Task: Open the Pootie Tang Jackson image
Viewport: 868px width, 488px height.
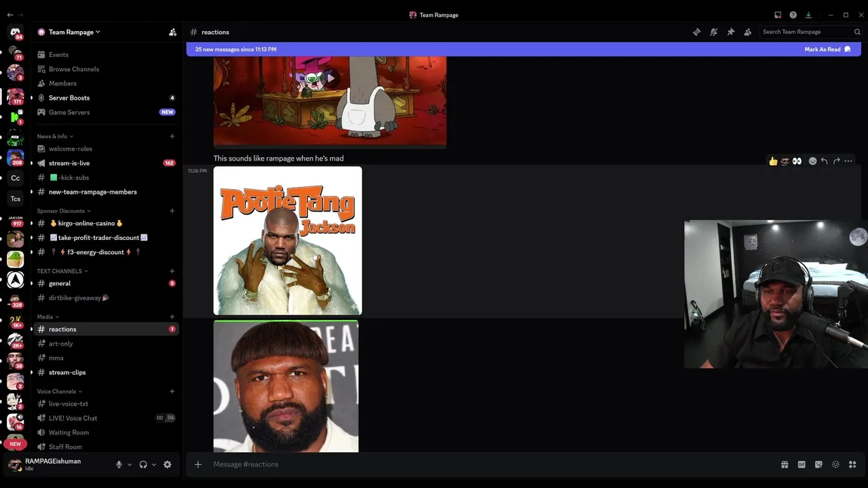Action: pos(288,241)
